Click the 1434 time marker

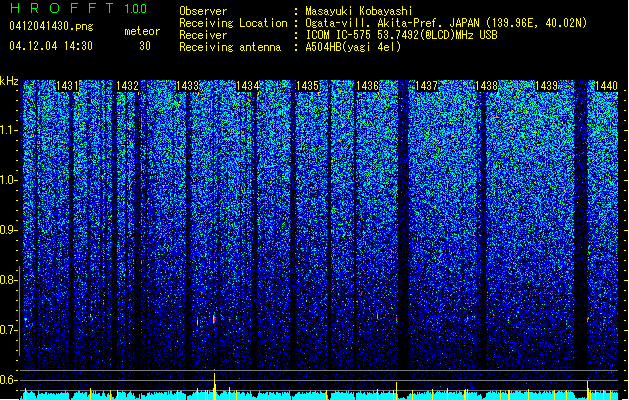(x=247, y=86)
